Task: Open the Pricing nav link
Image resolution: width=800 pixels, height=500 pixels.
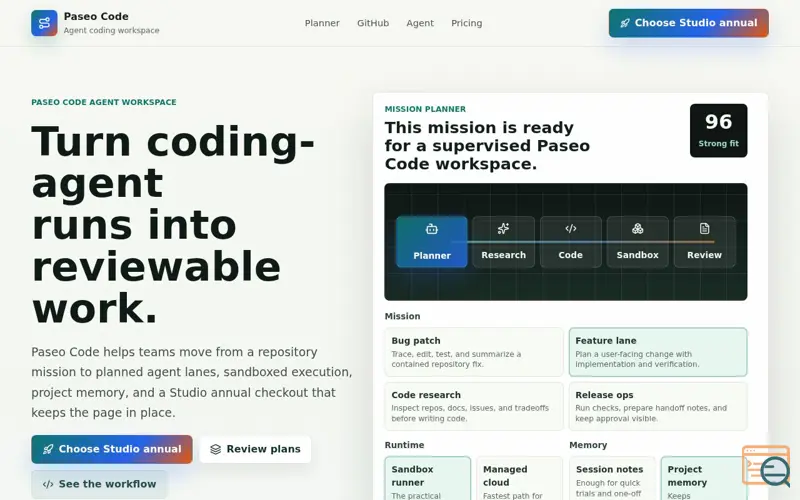Action: click(466, 23)
